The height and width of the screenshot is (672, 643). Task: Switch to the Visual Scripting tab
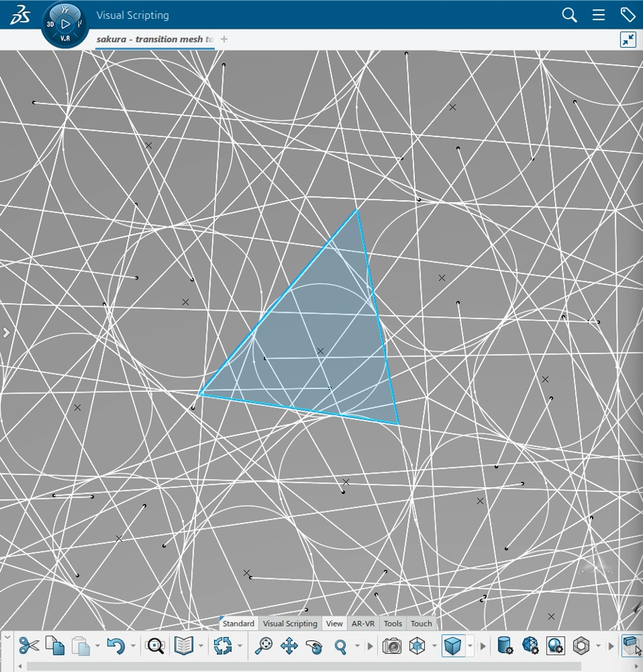[x=290, y=624]
